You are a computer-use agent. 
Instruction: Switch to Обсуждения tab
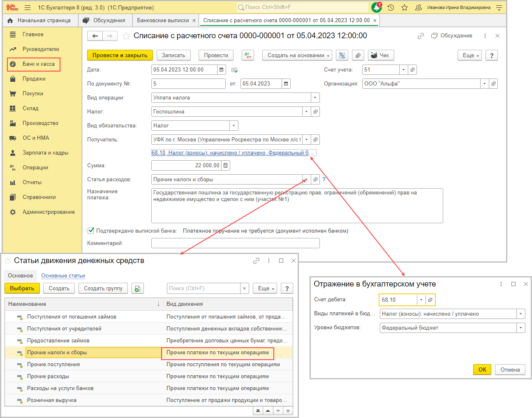pyautogui.click(x=105, y=20)
